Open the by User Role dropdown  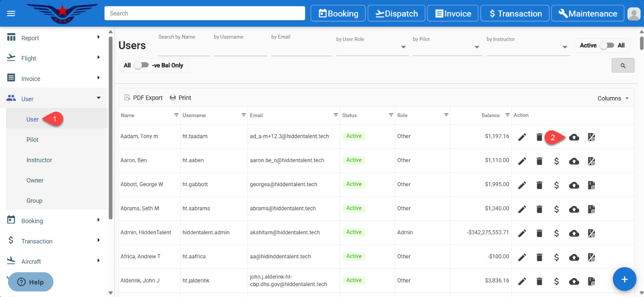[372, 47]
